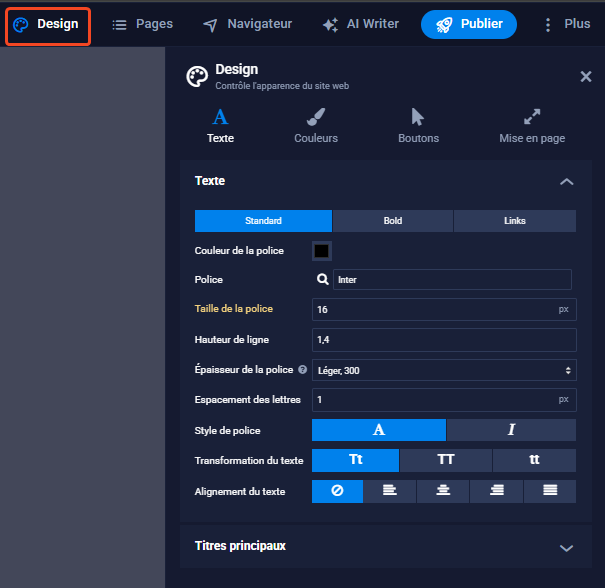Choose justified text alignment

[x=549, y=491]
